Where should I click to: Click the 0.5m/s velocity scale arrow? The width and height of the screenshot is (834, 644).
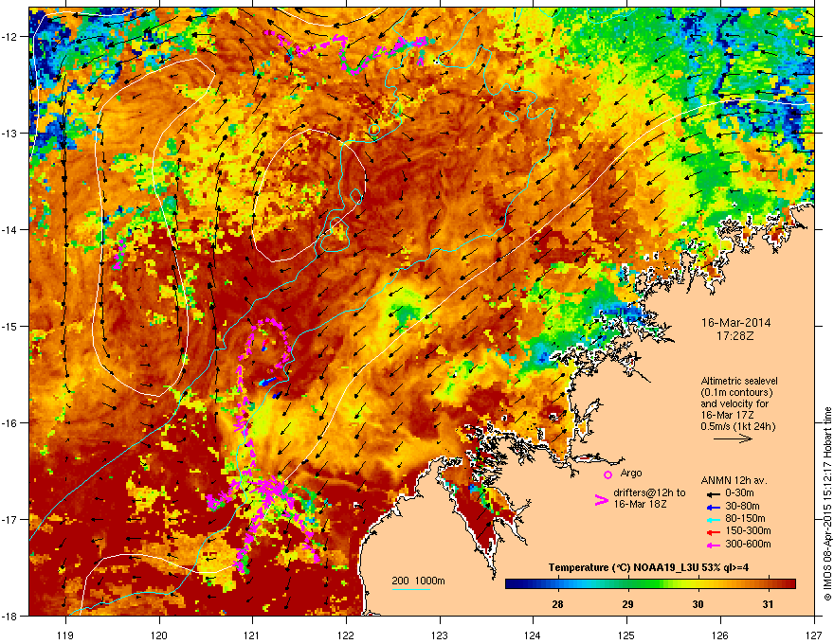733,438
